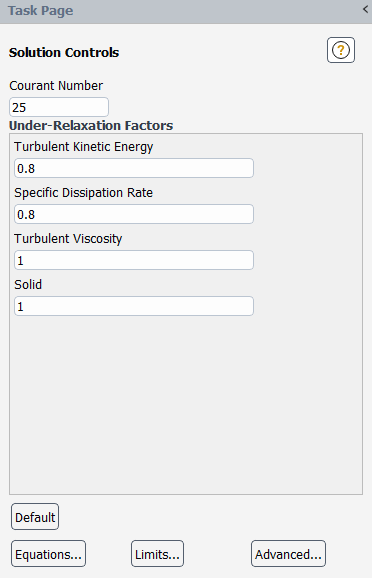Screen dimensions: 372x578
Task: Click the Solution Controls heading
Action: tap(64, 52)
